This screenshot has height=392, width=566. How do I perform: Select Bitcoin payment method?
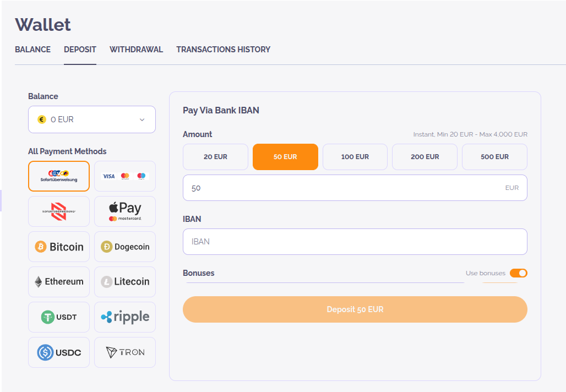(x=59, y=247)
